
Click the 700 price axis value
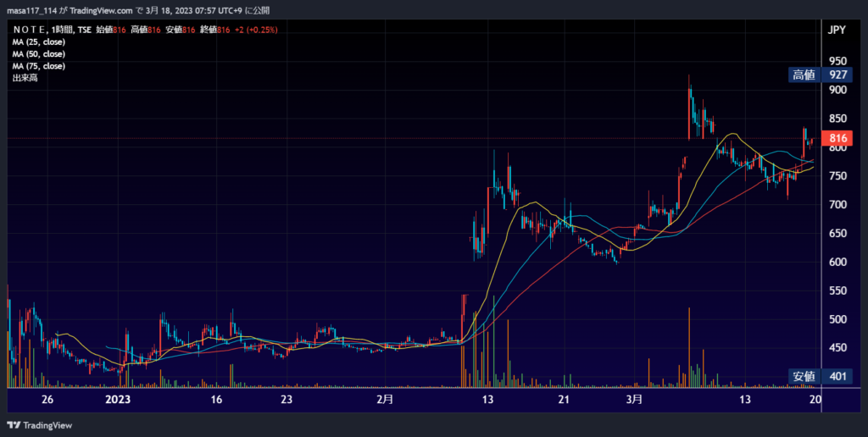(x=837, y=205)
